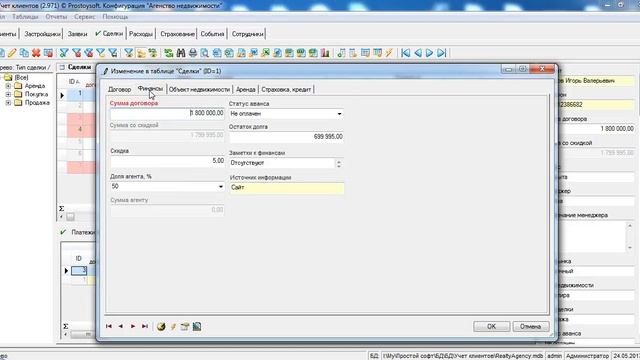The image size is (640, 360).
Task: Click the Остаток долга field
Action: [x=286, y=137]
